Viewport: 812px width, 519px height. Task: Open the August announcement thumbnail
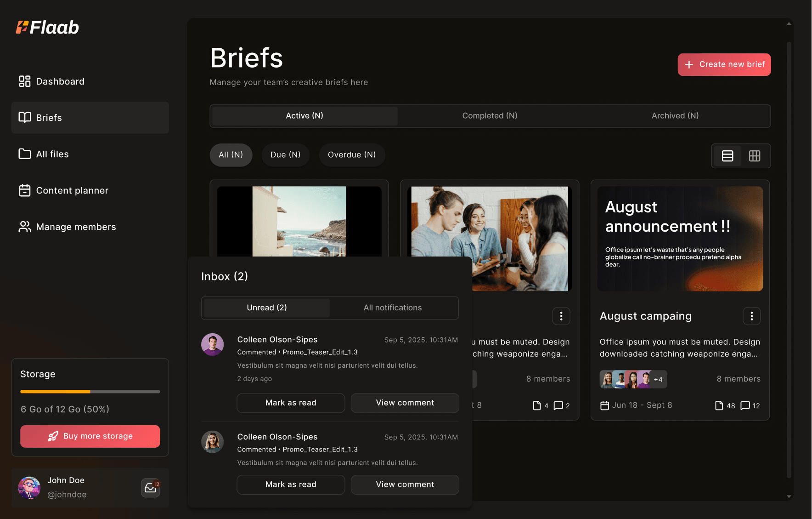pos(680,239)
